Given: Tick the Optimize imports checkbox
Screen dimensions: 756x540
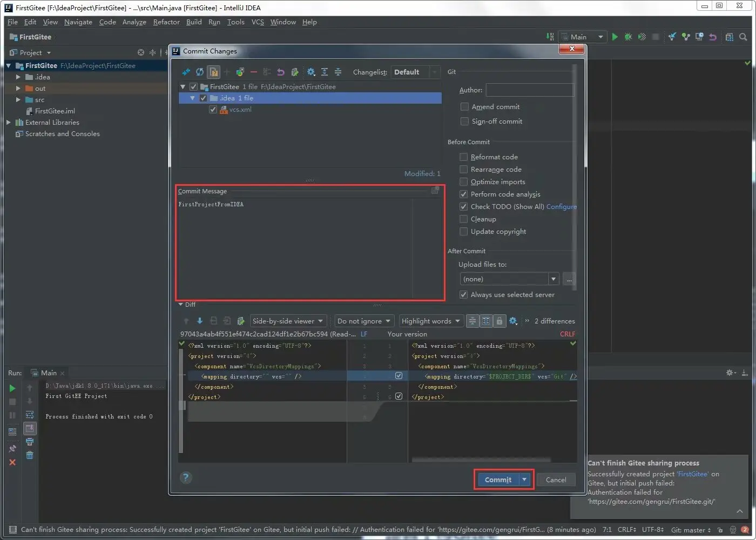Looking at the screenshot, I should [463, 182].
